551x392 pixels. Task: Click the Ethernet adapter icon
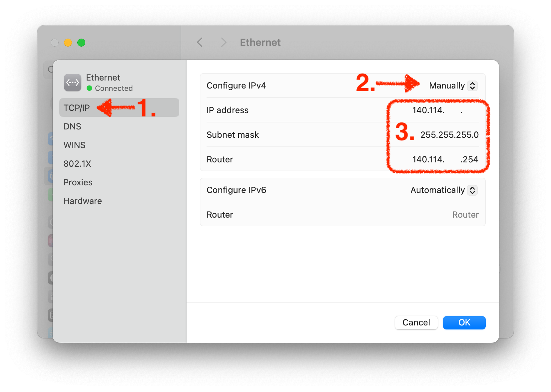pos(73,83)
